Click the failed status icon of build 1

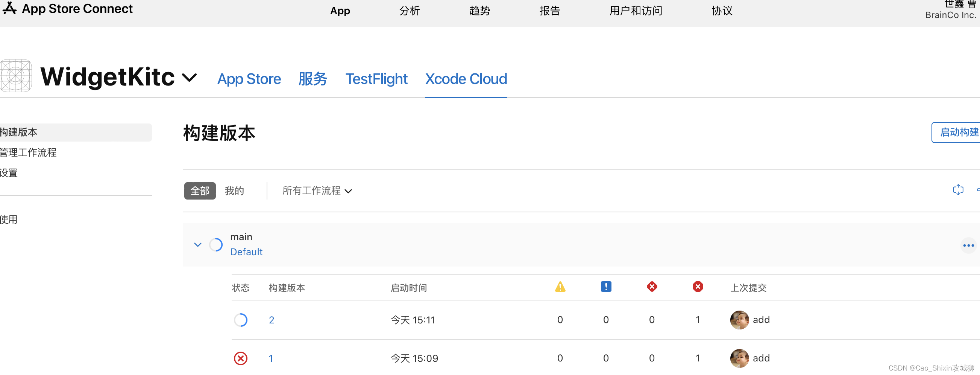[240, 358]
